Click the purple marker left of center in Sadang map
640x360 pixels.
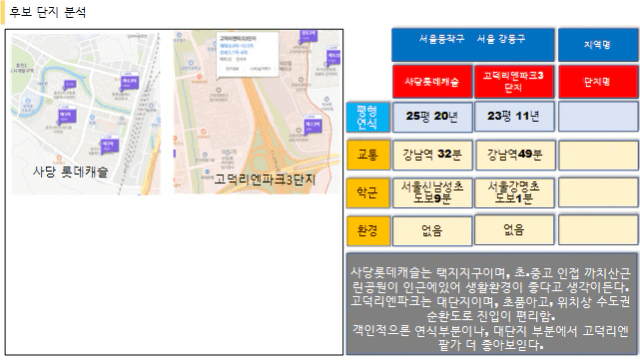[67, 115]
